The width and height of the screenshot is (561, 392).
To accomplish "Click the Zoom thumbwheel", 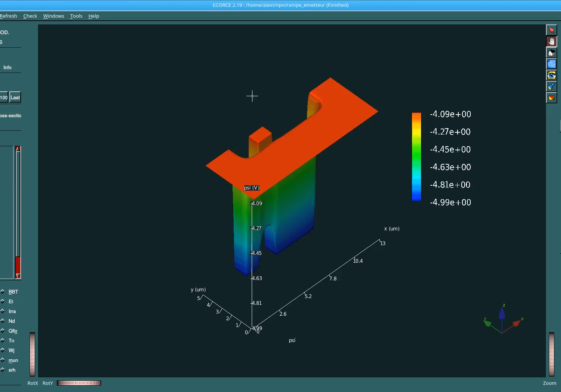I will pos(552,354).
